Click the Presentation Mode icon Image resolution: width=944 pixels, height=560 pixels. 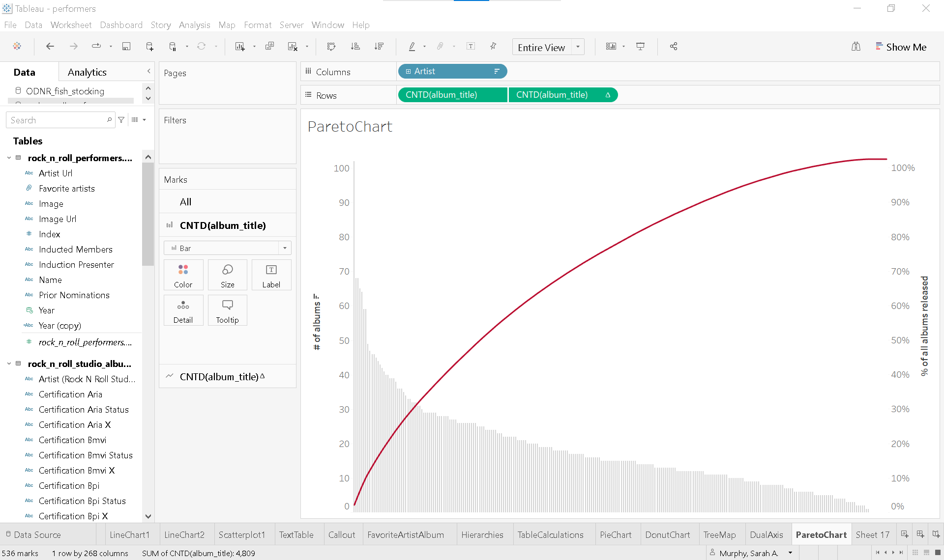pos(640,46)
